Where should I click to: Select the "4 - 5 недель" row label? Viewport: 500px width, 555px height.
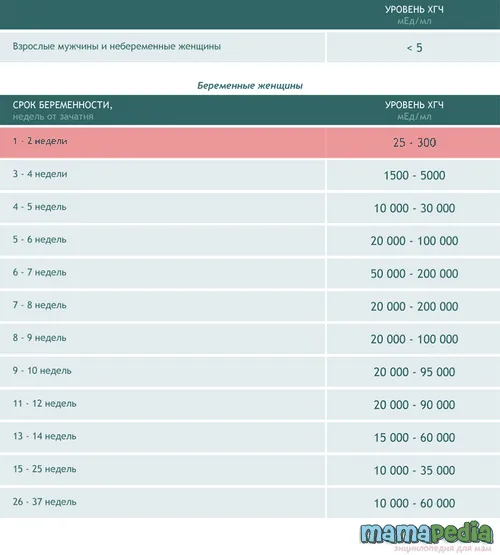40,207
